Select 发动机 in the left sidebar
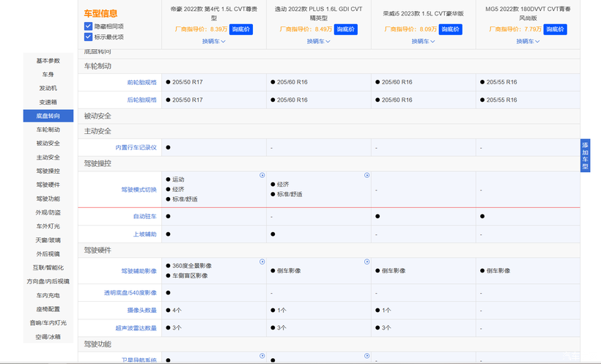Image resolution: width=601 pixels, height=364 pixels. [48, 88]
